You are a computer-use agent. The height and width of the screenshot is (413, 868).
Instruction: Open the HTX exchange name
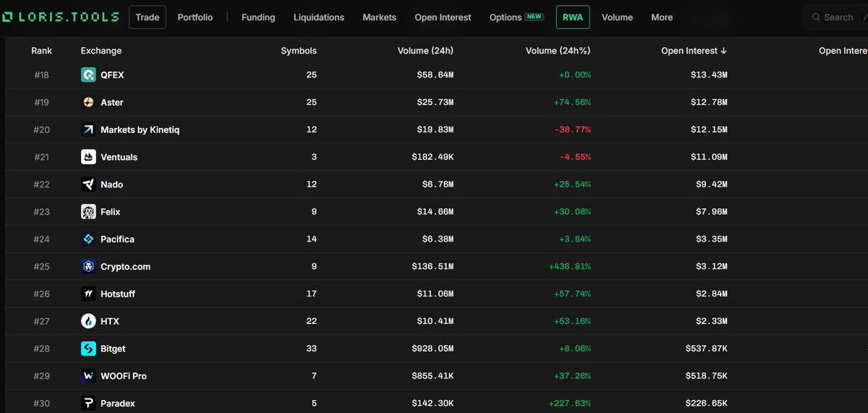pos(109,321)
